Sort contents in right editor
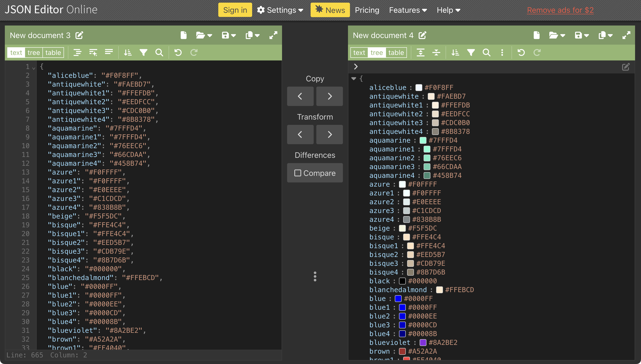This screenshot has width=641, height=364. point(455,53)
